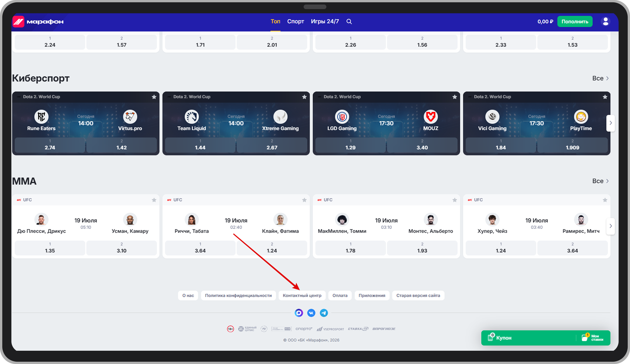Bet on Xtreme Gaming at 2.67
The width and height of the screenshot is (630, 364).
tap(272, 145)
